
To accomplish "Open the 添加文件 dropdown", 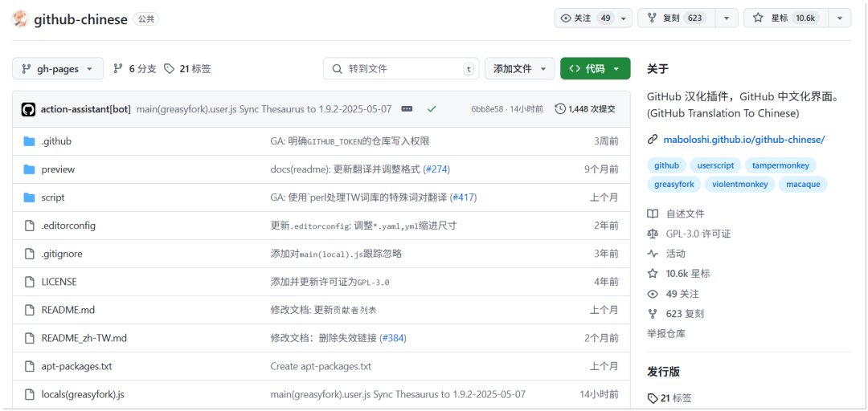I will 519,69.
